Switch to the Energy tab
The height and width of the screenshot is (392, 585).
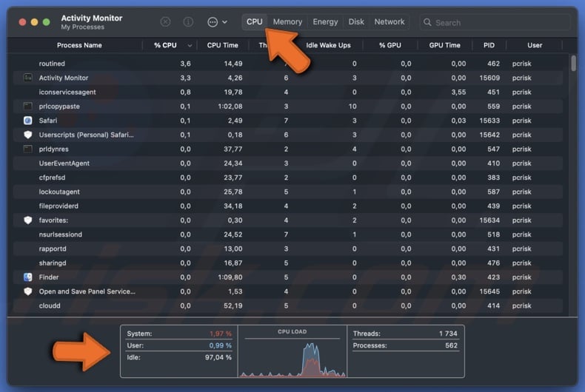pyautogui.click(x=325, y=21)
